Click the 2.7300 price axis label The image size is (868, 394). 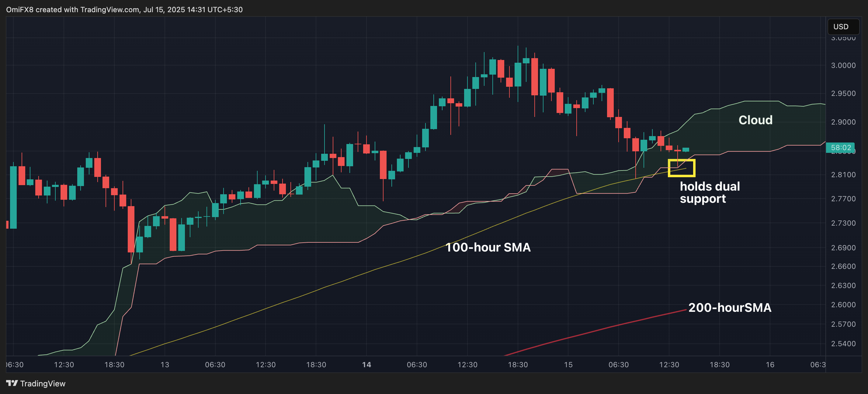(843, 223)
